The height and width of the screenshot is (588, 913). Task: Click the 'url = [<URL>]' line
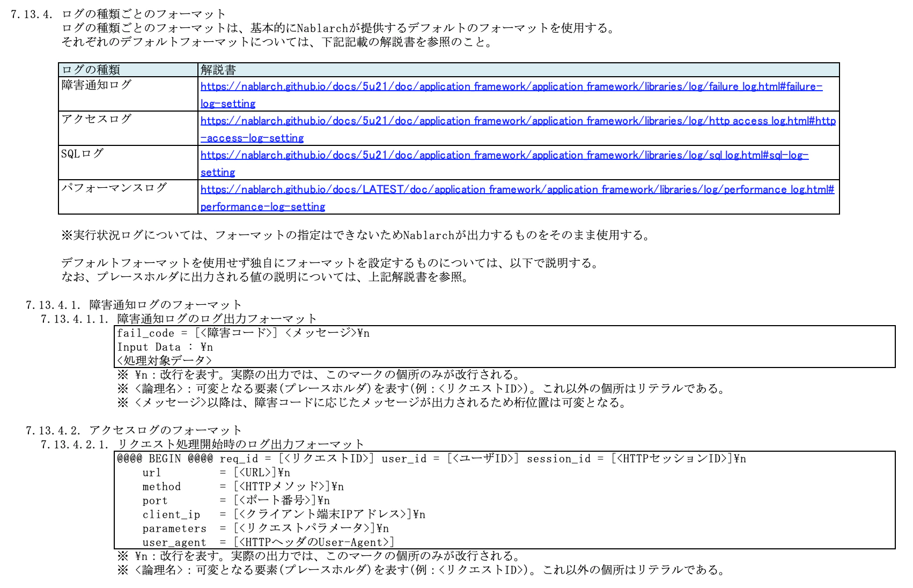pyautogui.click(x=216, y=473)
